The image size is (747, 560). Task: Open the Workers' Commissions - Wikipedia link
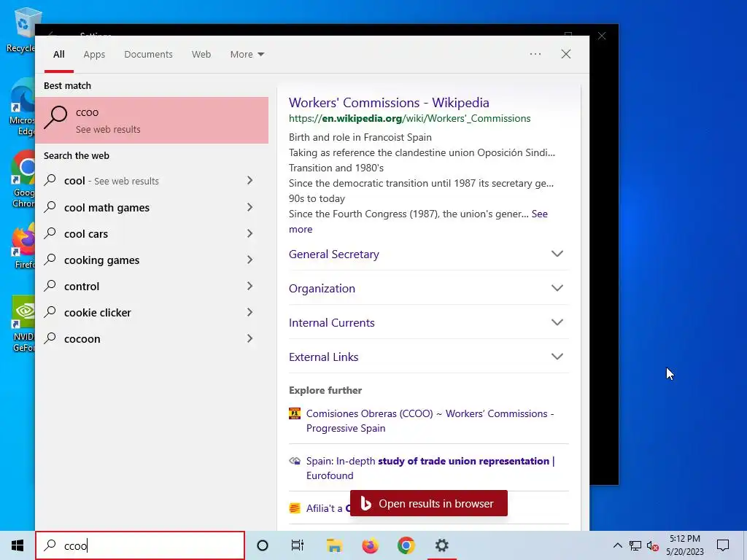(x=389, y=102)
